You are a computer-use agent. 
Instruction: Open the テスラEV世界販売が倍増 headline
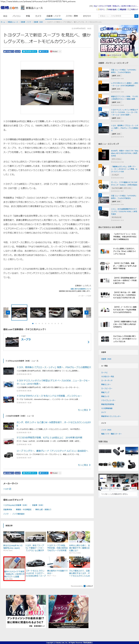point(49,438)
